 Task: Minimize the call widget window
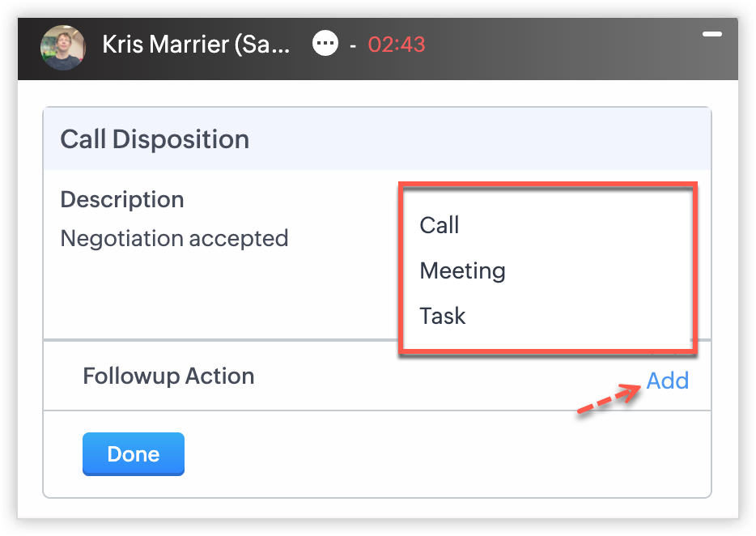tap(711, 35)
